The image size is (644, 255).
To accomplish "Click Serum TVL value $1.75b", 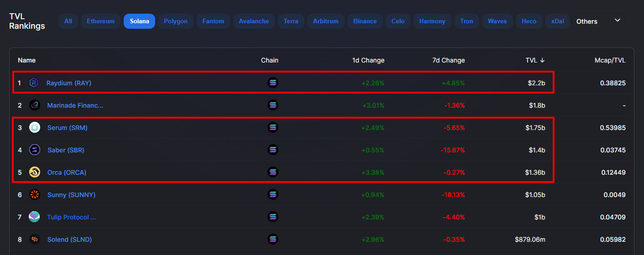I will click(x=535, y=128).
